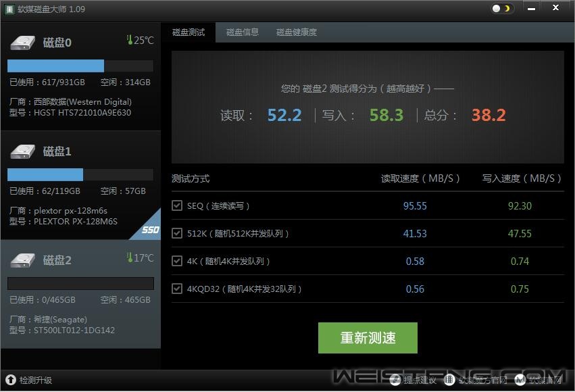Close the disk master window
Viewport: 575px width, 392px height.
click(555, 7)
